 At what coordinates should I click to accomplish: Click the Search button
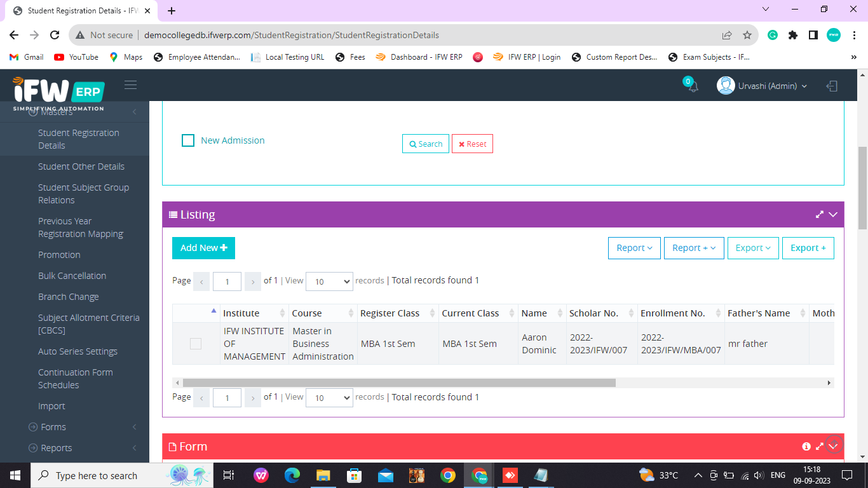[x=426, y=144]
